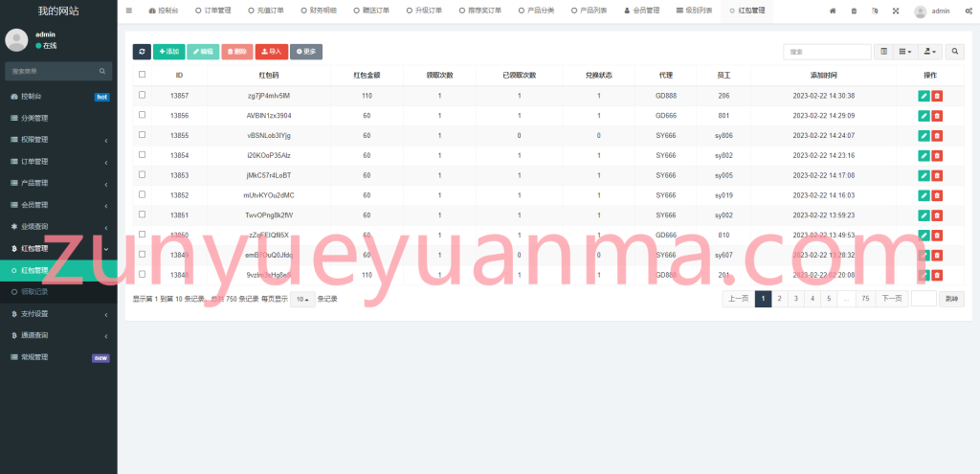Click delete icon for row 13853
Image resolution: width=980 pixels, height=474 pixels.
(937, 176)
